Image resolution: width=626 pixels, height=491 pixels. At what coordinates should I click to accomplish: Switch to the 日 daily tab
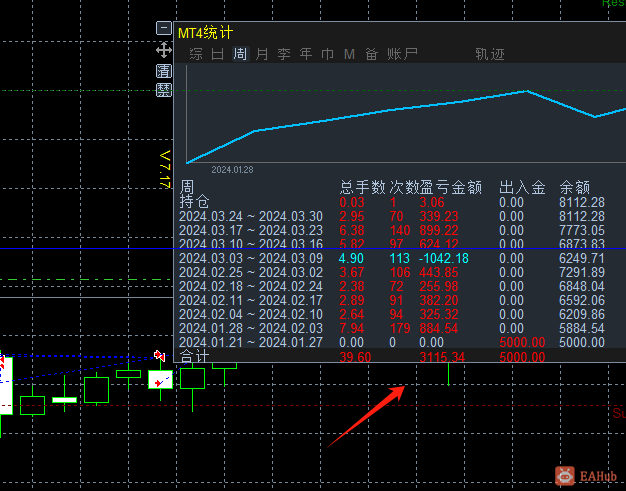218,54
